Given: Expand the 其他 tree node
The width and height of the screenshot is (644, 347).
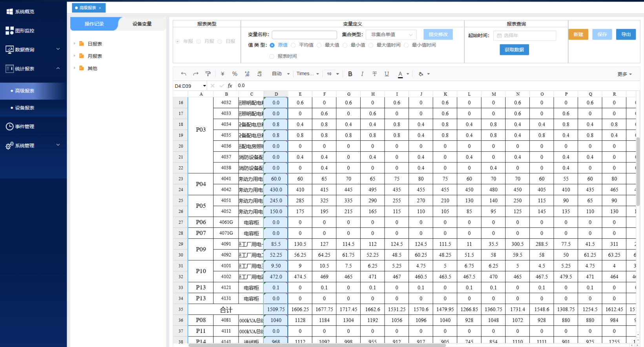Looking at the screenshot, I should [75, 68].
